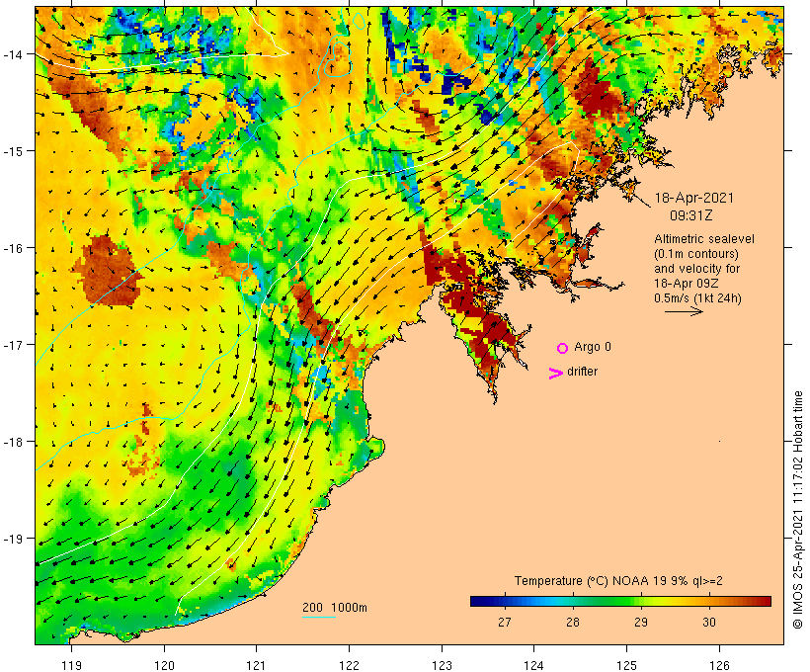810x672 pixels.
Task: Click the IMOS copyright timestamp text
Action: click(797, 510)
